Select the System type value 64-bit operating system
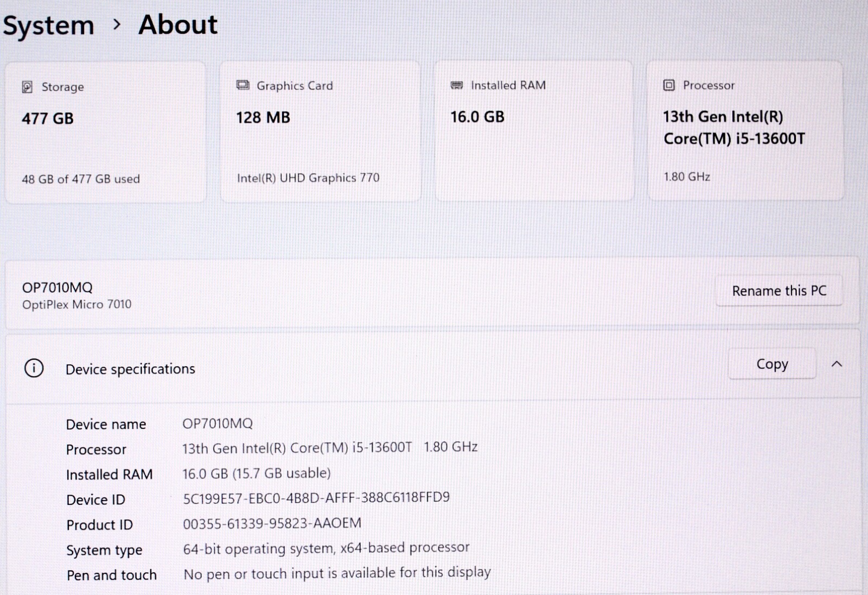The width and height of the screenshot is (868, 595). 326,548
